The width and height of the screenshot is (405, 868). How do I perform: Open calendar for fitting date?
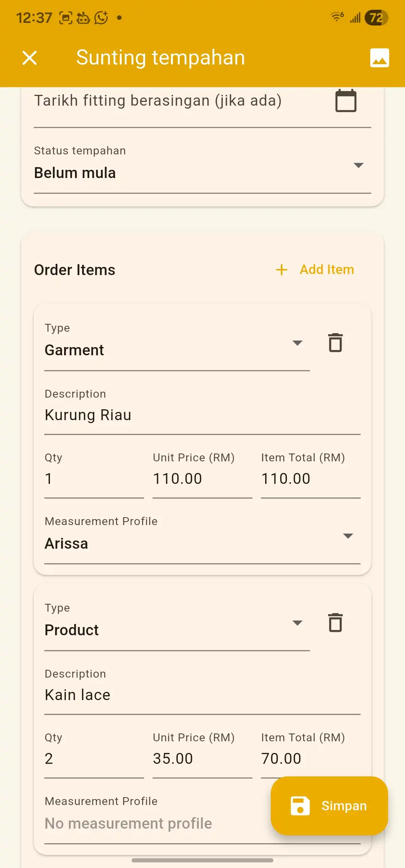click(x=345, y=101)
